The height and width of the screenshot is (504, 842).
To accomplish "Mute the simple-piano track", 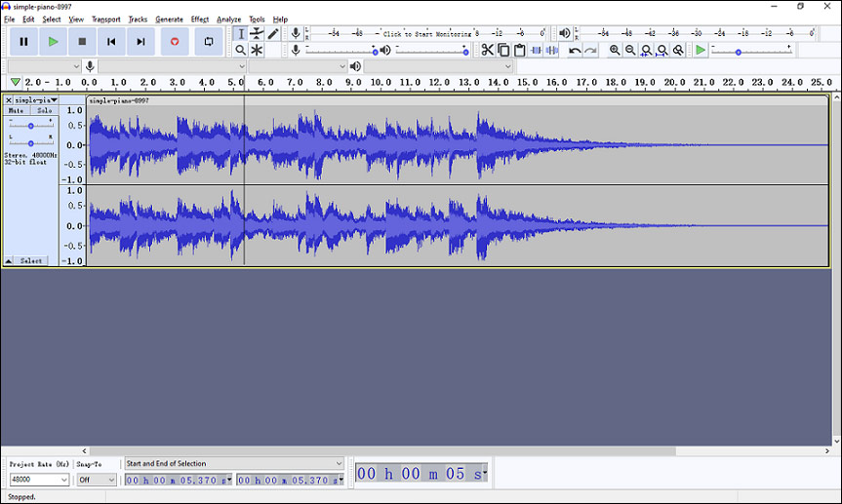I will click(x=17, y=110).
